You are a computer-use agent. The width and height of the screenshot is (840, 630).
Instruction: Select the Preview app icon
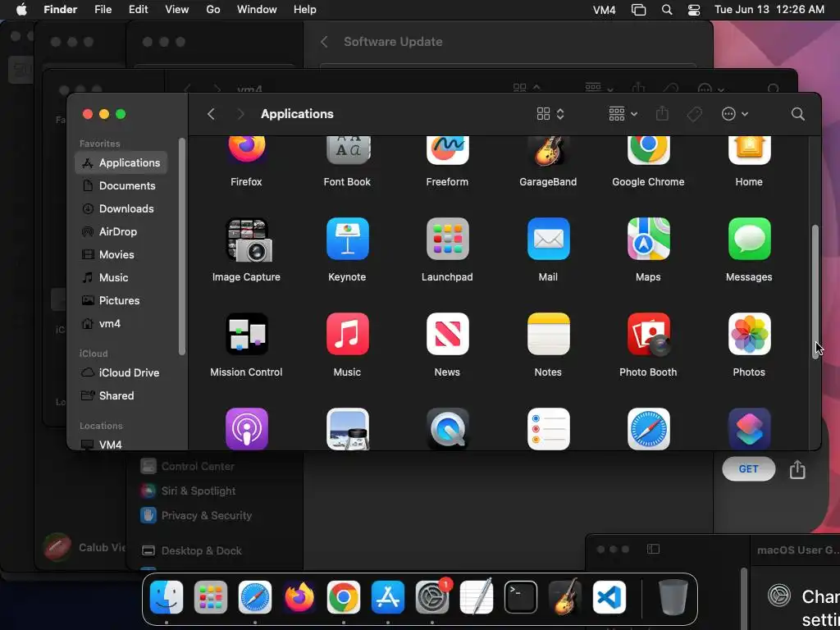coord(348,428)
